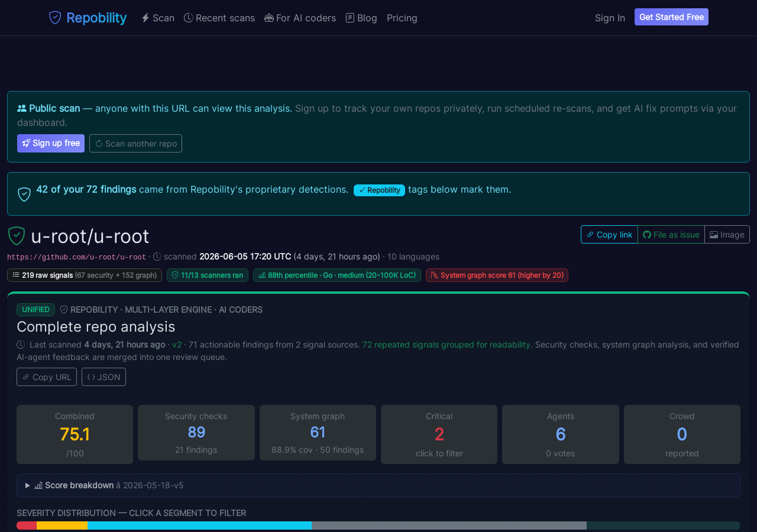
Task: Click the Copy URL button
Action: [x=47, y=377]
